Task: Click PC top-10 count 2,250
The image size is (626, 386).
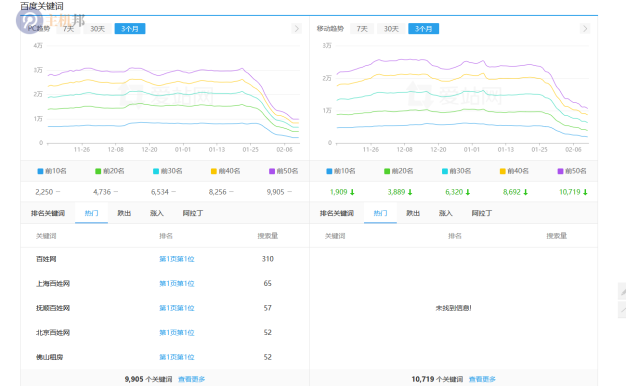Action: [44, 192]
